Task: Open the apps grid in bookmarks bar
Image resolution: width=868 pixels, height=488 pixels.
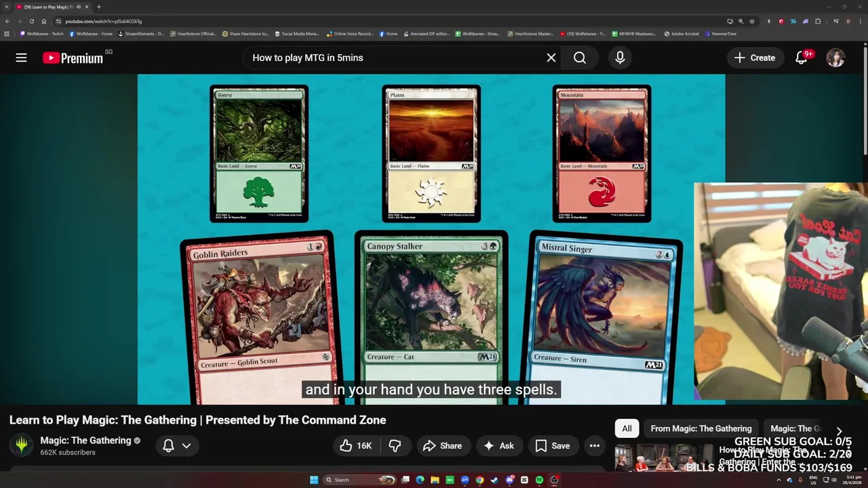Action: (7, 33)
